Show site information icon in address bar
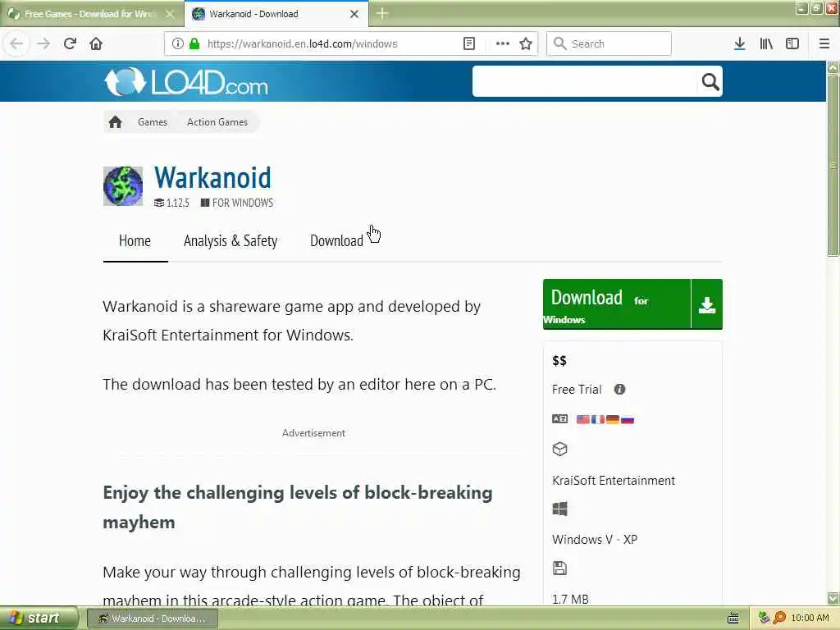 point(177,44)
